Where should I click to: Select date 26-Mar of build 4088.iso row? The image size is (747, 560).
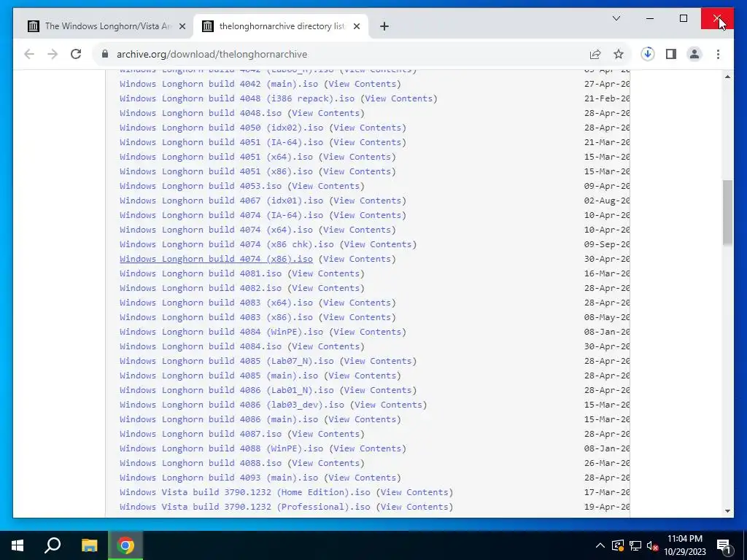click(607, 463)
